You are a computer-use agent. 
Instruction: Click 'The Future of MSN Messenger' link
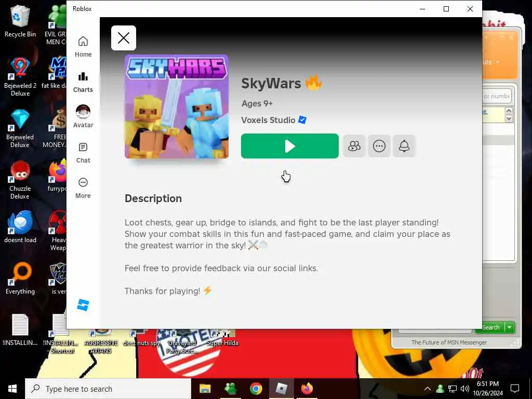[x=449, y=342]
